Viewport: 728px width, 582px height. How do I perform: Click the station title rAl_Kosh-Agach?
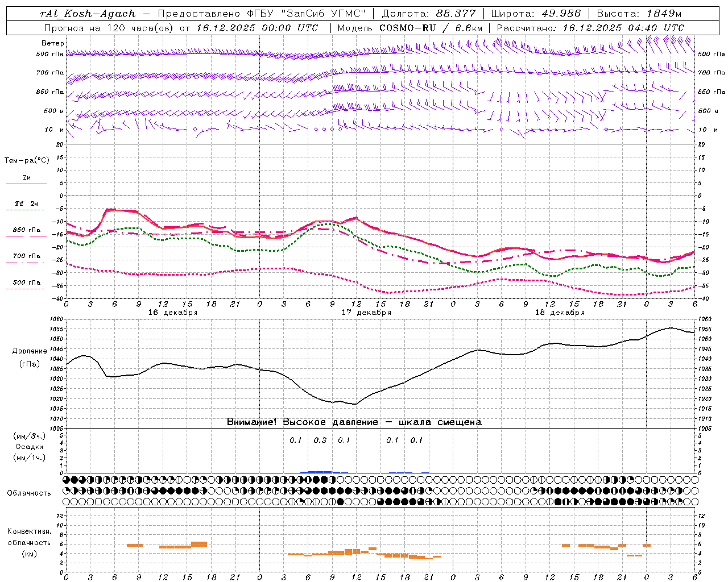point(88,14)
